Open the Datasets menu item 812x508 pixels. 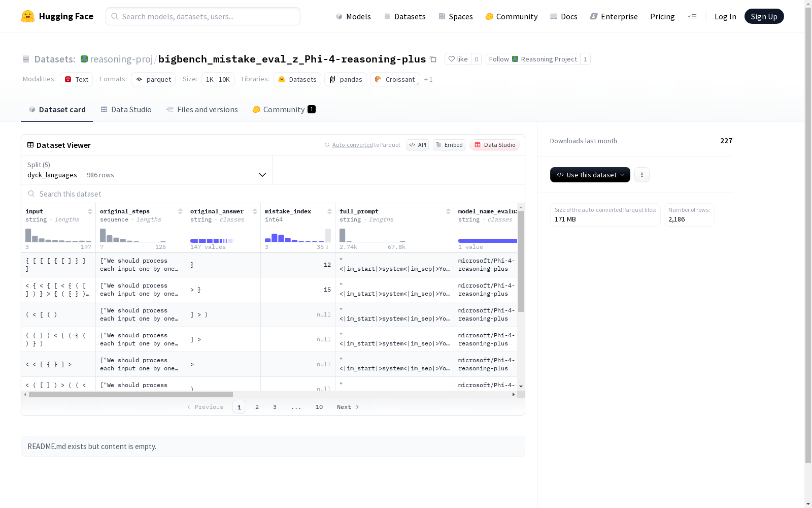click(404, 16)
